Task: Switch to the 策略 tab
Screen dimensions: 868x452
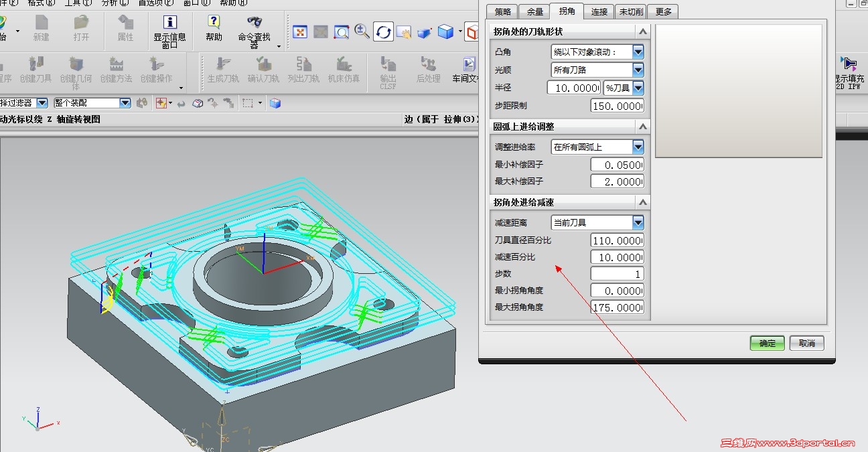Action: pos(503,11)
